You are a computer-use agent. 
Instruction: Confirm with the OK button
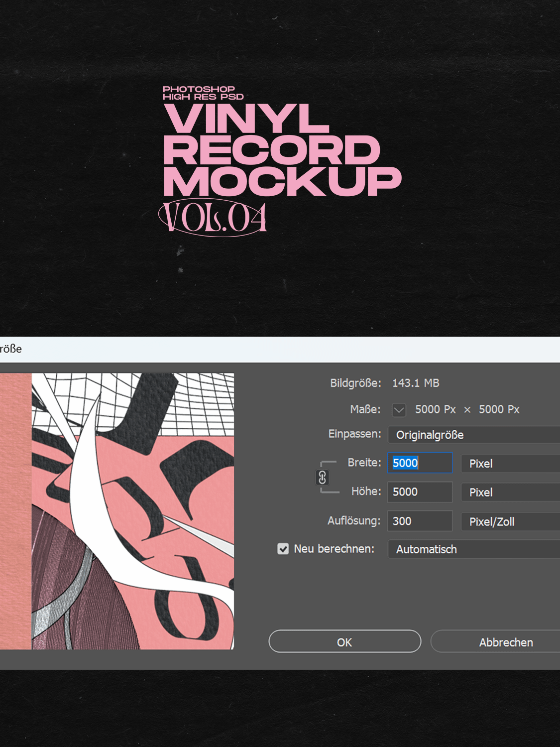point(344,642)
